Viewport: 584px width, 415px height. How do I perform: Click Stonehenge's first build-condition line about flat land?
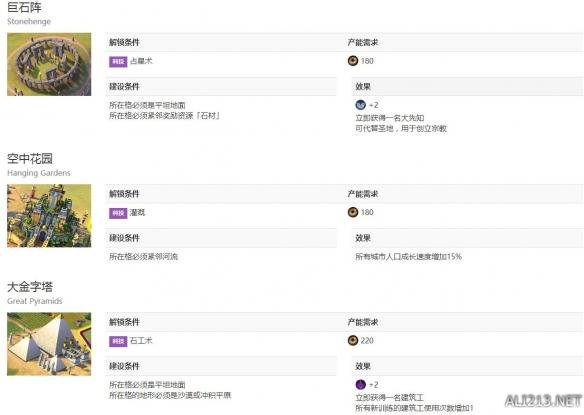tap(147, 105)
